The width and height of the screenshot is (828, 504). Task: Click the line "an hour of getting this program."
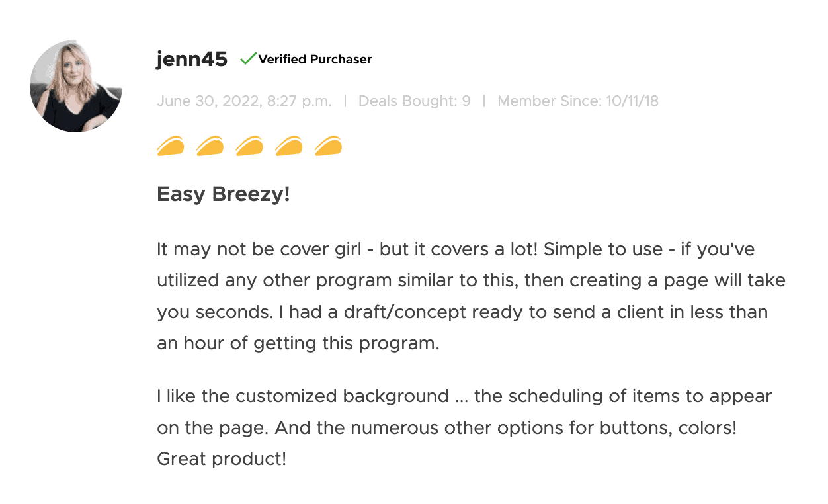pos(298,343)
